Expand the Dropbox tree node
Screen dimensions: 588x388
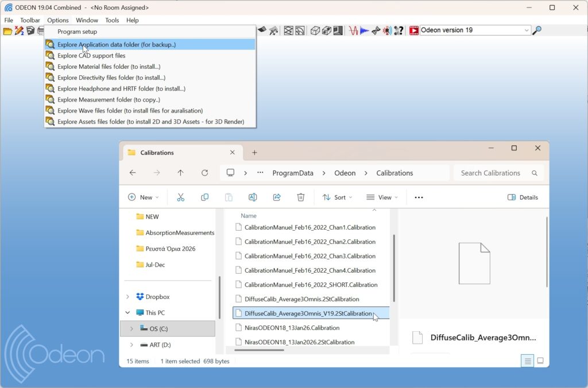[127, 297]
